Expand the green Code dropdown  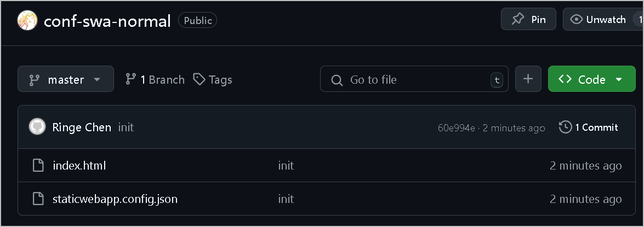[x=591, y=79]
